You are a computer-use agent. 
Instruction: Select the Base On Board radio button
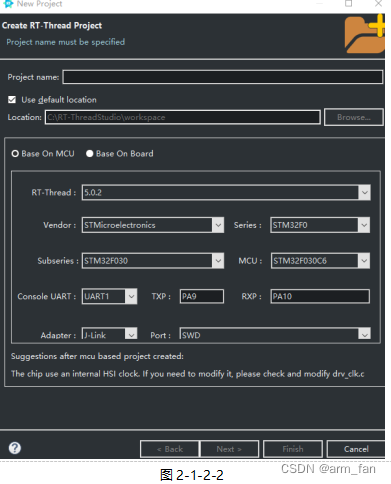tap(89, 154)
